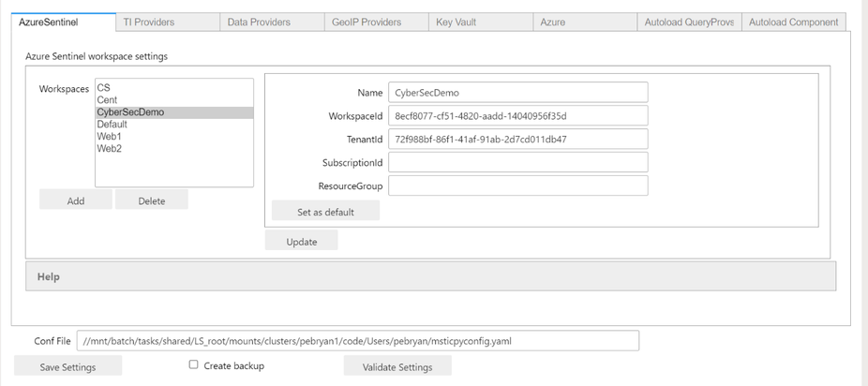Select Web2 workspace in list

pos(174,149)
